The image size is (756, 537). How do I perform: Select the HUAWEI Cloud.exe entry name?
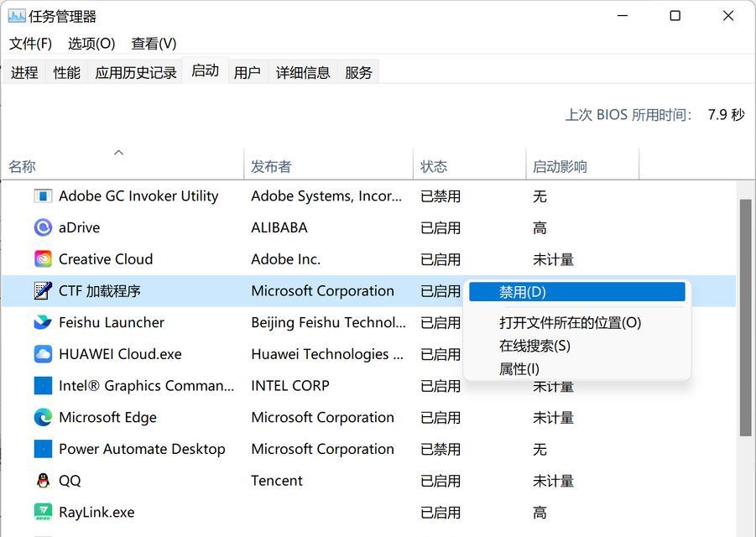(x=120, y=354)
